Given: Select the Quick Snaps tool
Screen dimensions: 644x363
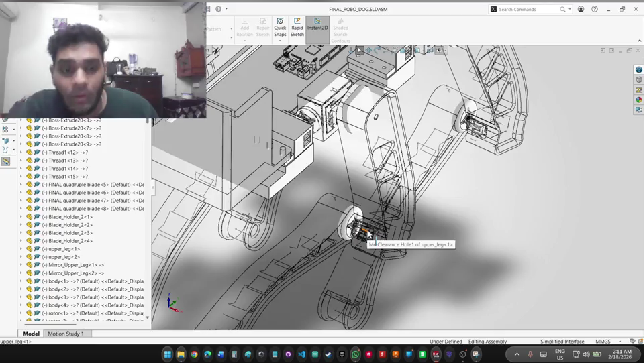Looking at the screenshot, I should pyautogui.click(x=280, y=27).
